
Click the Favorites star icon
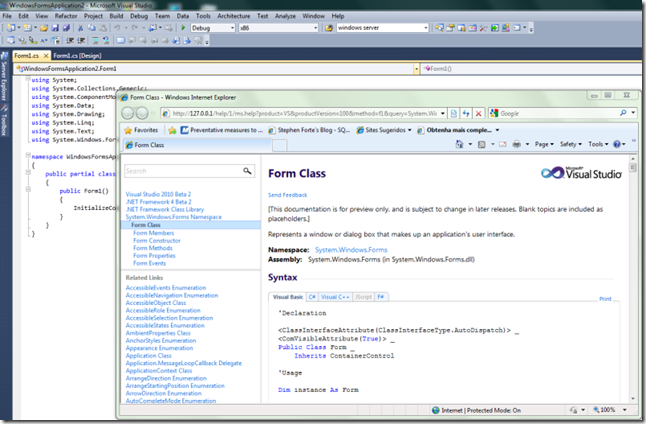tap(128, 130)
